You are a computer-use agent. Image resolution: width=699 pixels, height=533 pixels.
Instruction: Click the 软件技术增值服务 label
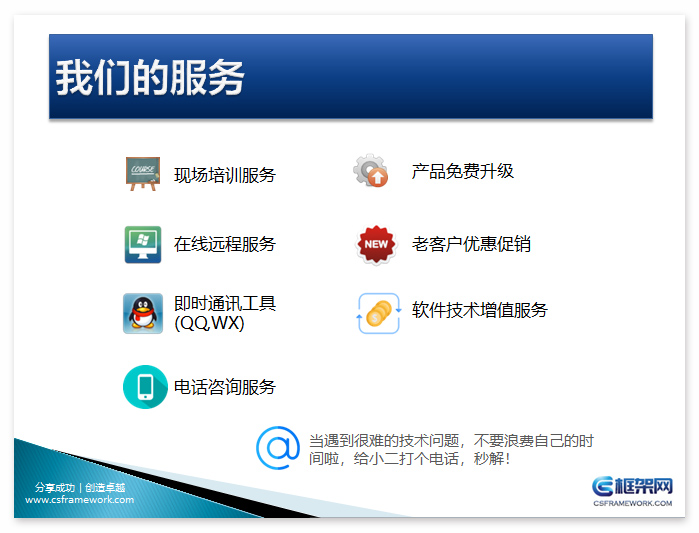click(x=479, y=310)
